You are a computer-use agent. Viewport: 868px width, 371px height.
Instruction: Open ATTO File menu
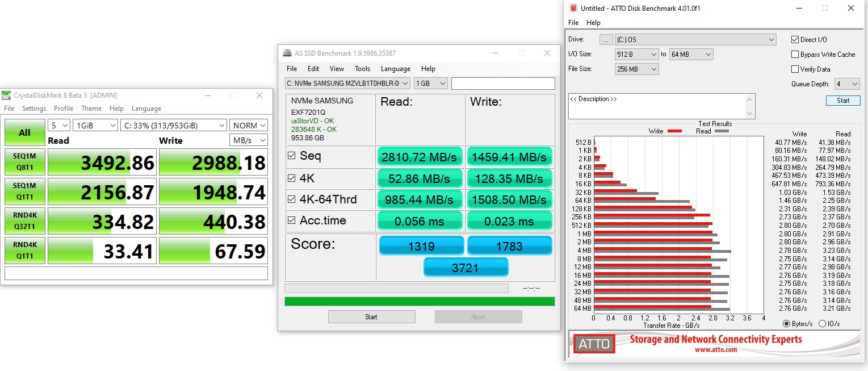tap(573, 23)
